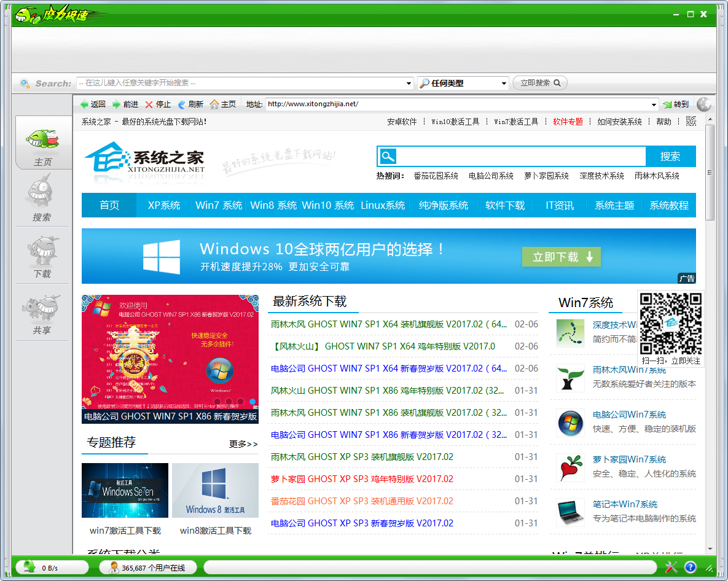Click the 立即搜索 button
This screenshot has width=728, height=581.
point(540,83)
